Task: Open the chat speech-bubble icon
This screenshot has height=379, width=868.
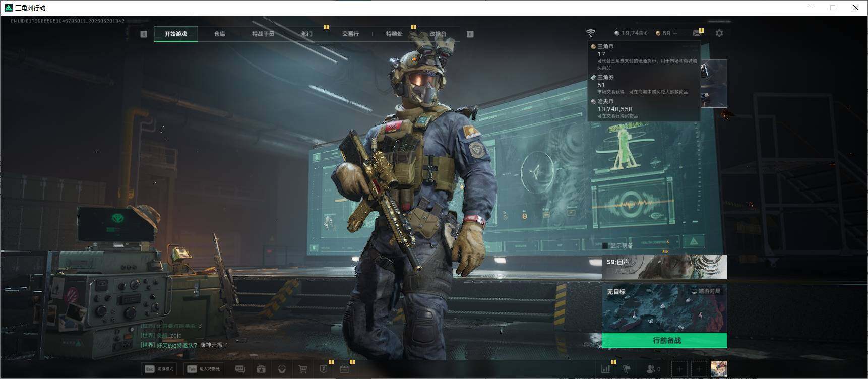Action: [x=240, y=369]
